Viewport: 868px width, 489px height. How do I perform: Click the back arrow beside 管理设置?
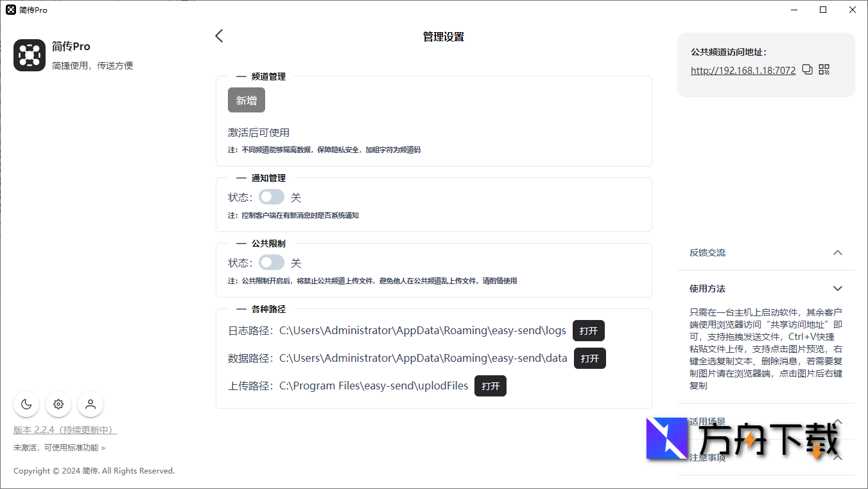click(x=219, y=36)
